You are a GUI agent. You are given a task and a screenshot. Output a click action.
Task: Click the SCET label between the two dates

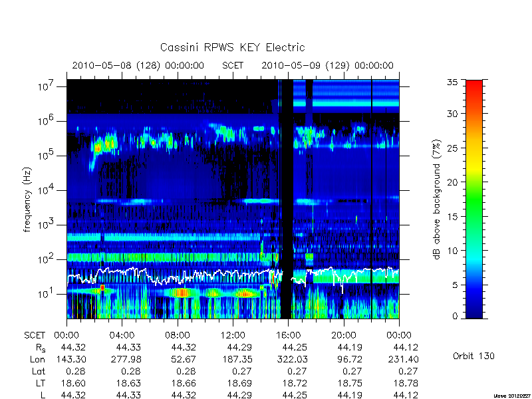point(233,65)
